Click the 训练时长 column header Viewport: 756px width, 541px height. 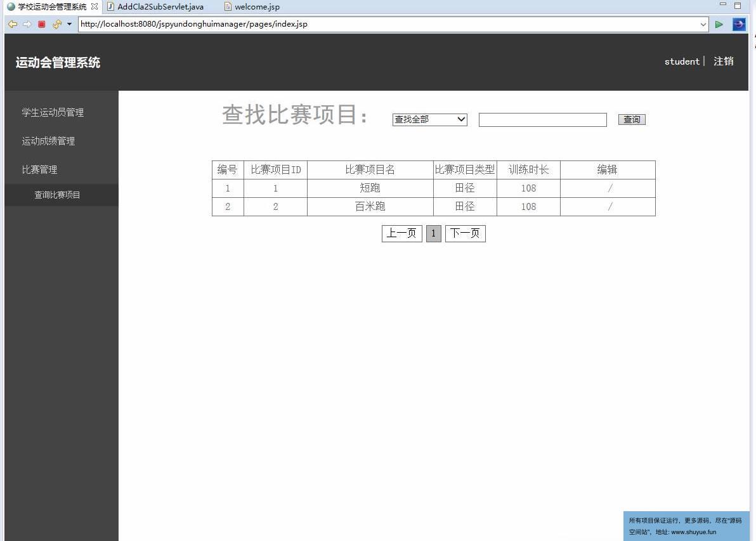click(528, 170)
